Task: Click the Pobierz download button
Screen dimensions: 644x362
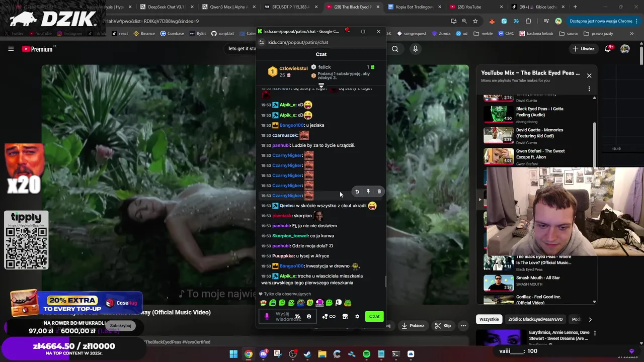Action: 413,326
